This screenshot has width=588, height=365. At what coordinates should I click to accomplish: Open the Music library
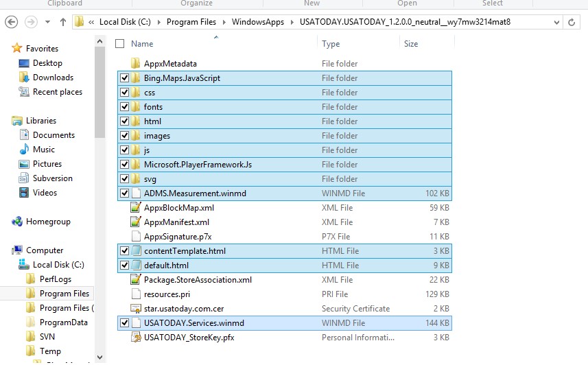44,150
